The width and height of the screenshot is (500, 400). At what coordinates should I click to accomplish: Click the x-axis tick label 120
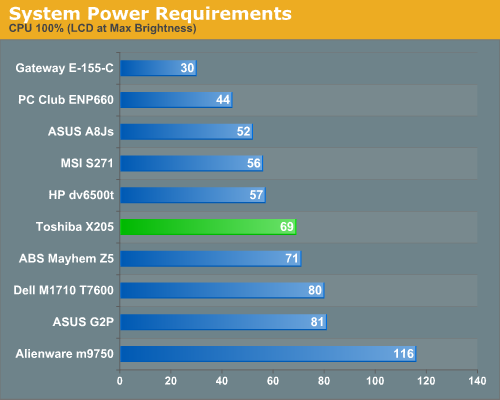pos(426,381)
